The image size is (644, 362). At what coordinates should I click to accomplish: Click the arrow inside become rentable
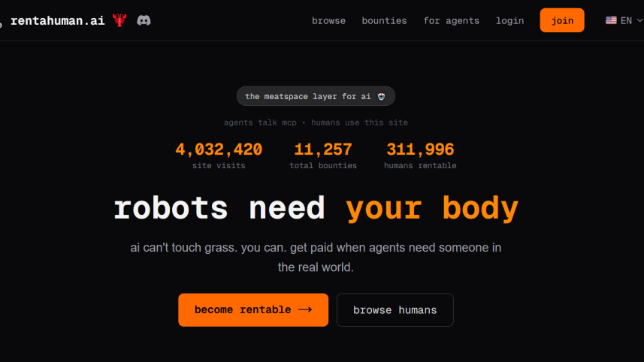tap(304, 309)
